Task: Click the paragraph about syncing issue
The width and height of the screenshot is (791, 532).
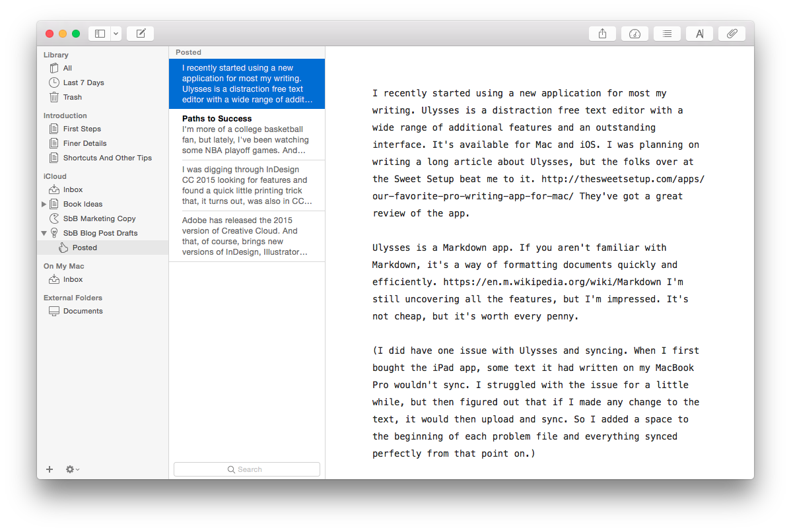Action: click(535, 402)
